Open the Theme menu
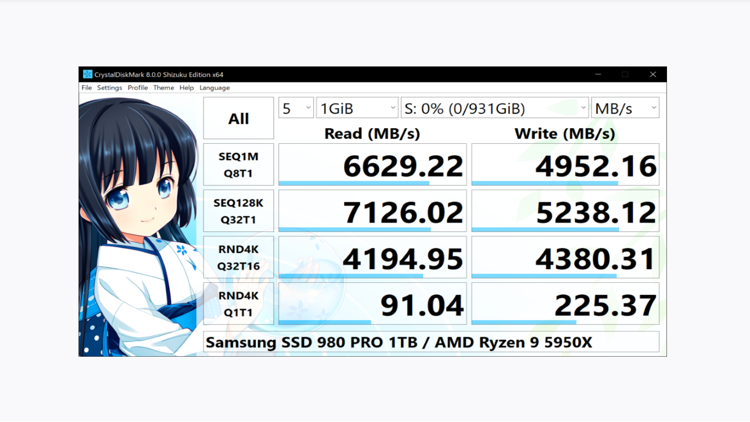The width and height of the screenshot is (750, 422). point(164,88)
